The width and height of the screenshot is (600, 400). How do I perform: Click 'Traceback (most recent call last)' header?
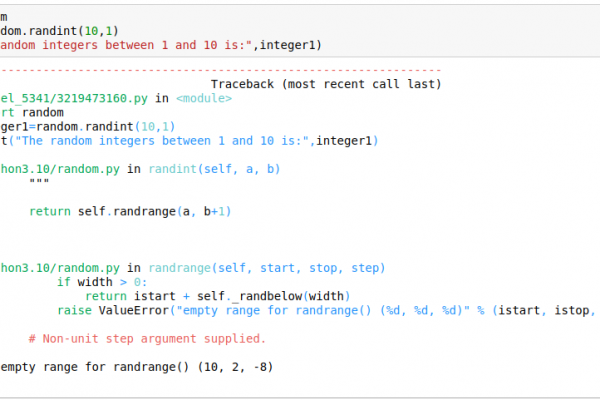click(326, 84)
